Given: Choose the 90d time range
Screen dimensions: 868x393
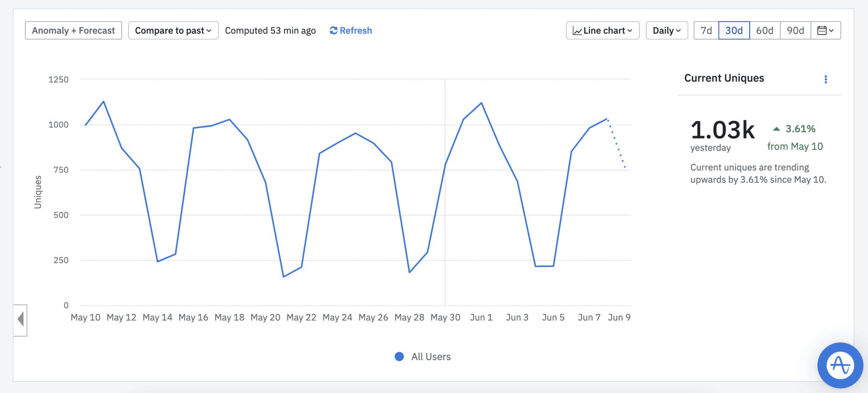Looking at the screenshot, I should click(x=795, y=30).
